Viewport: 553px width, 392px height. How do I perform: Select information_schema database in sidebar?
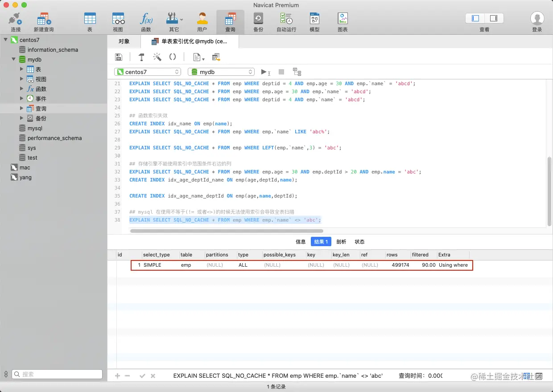click(x=54, y=50)
